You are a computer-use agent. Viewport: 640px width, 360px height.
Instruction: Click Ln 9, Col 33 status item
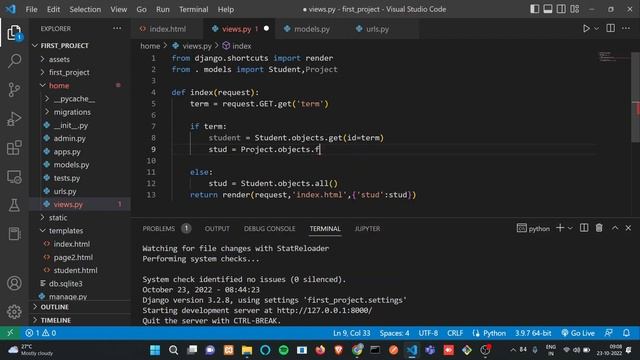tap(351, 333)
